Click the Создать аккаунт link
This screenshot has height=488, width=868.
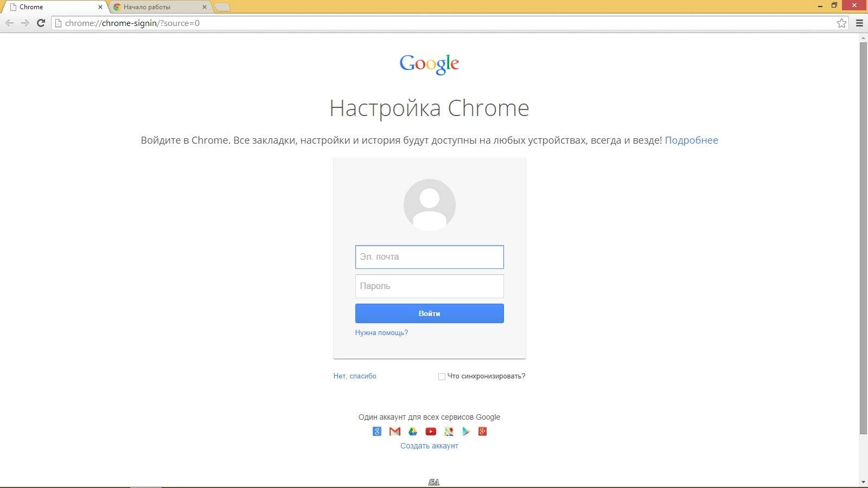(x=429, y=446)
